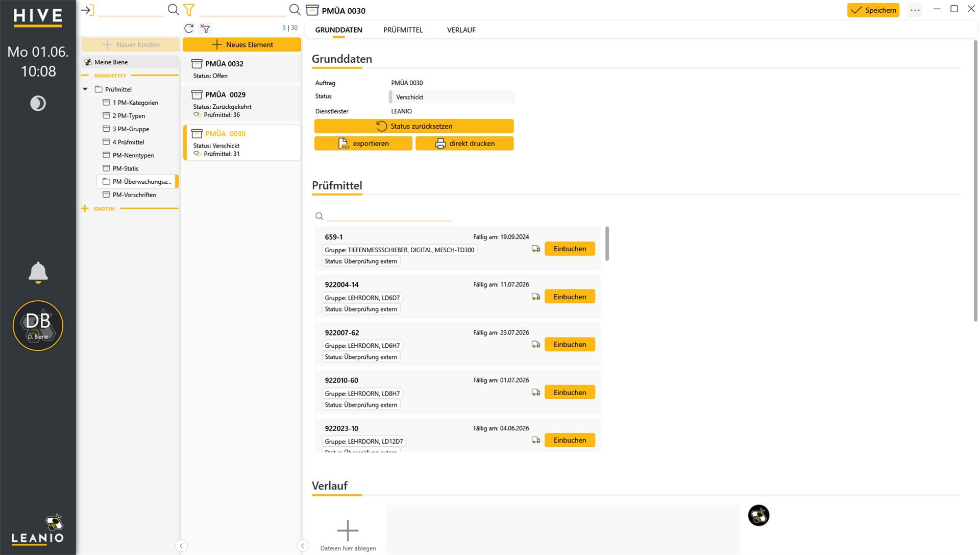Image resolution: width=980 pixels, height=555 pixels.
Task: Switch to the PRÜFMITTEL tab
Action: 403,30
